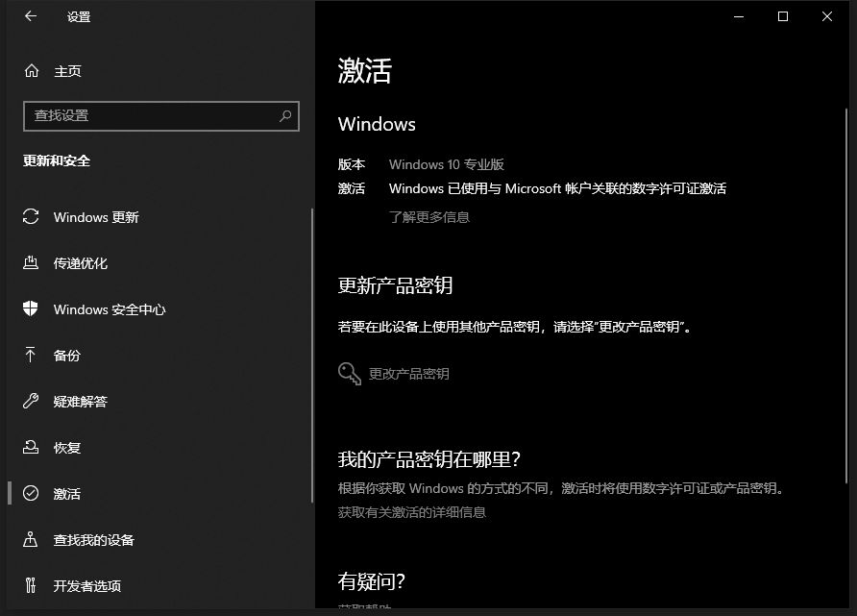Click the checkmark circle icon for 激活
The image size is (857, 616).
31,493
